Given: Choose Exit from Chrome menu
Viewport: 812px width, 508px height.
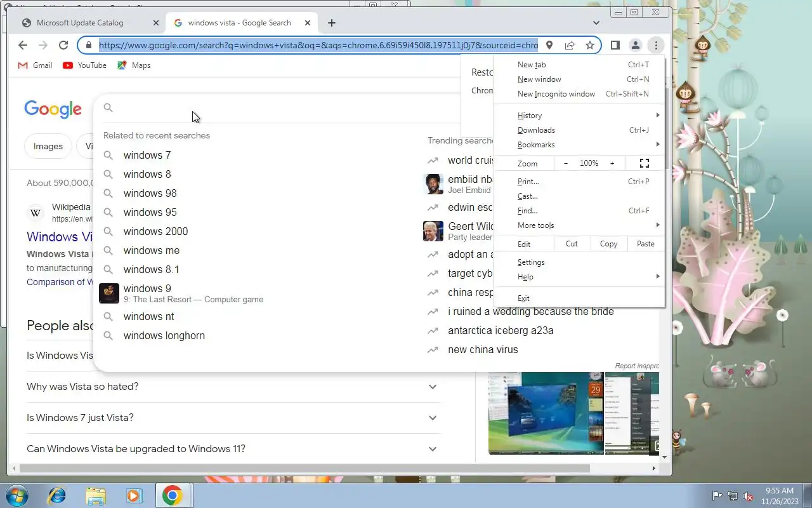Looking at the screenshot, I should (x=579, y=298).
